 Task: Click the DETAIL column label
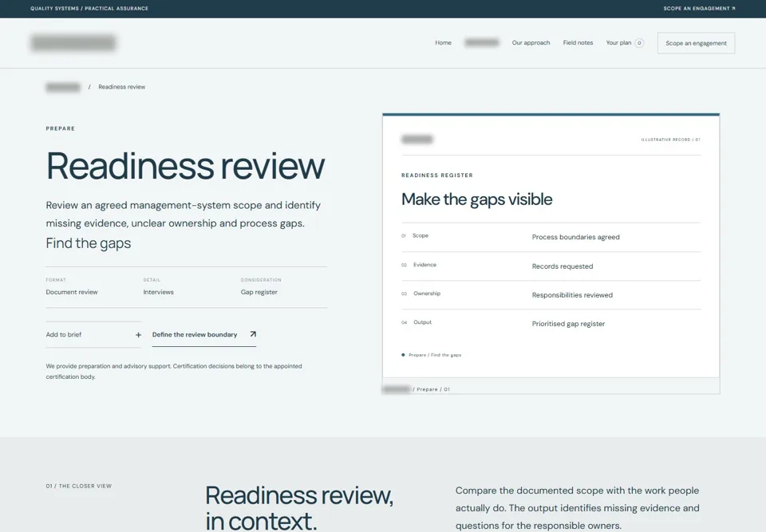click(152, 280)
